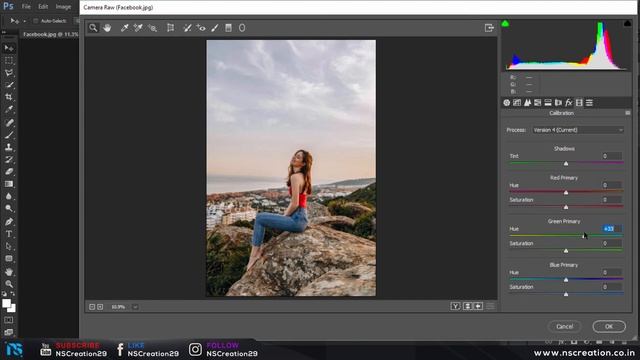Select the Red Eye Removal tool
This screenshot has width=640, height=360.
pos(201,28)
